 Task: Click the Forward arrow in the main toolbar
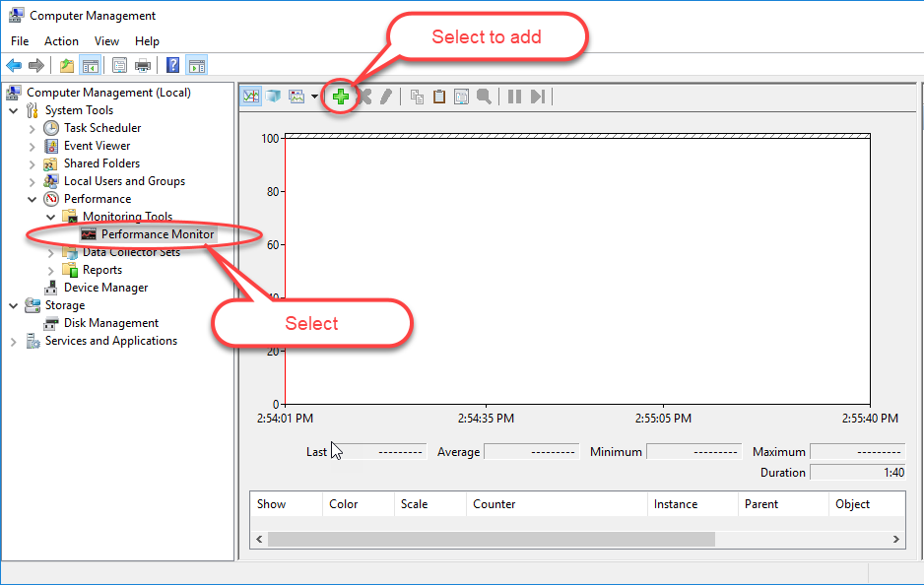(x=36, y=65)
